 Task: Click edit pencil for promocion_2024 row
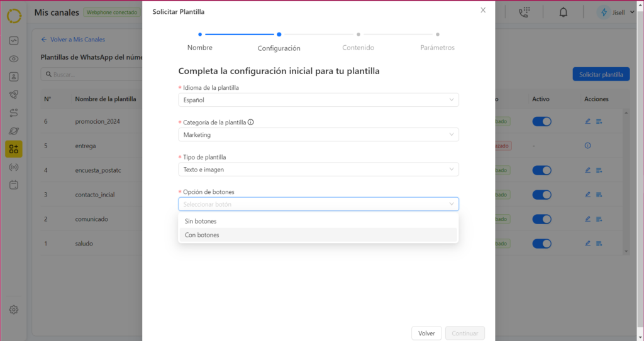(587, 121)
